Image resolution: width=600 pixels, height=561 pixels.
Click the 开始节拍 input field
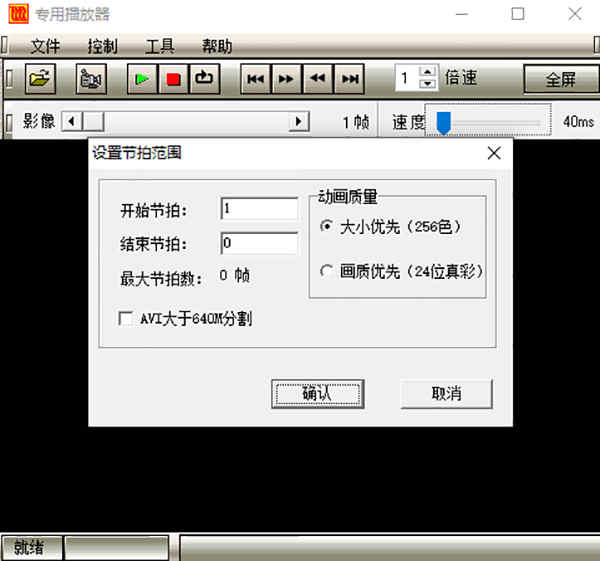[259, 209]
